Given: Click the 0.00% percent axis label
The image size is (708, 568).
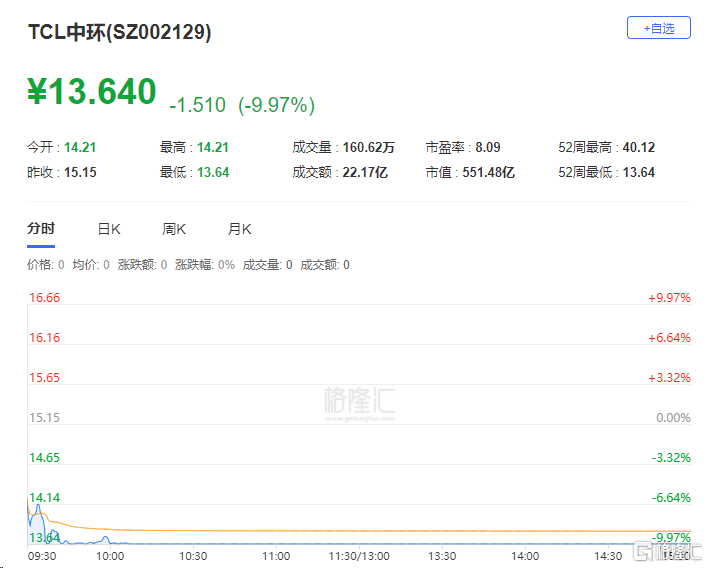Looking at the screenshot, I should coord(673,418).
